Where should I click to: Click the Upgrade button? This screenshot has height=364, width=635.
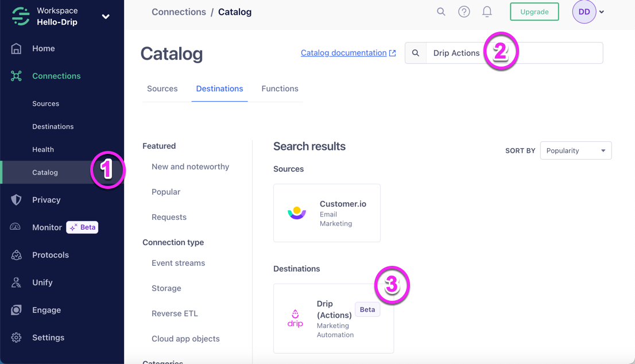[535, 11]
